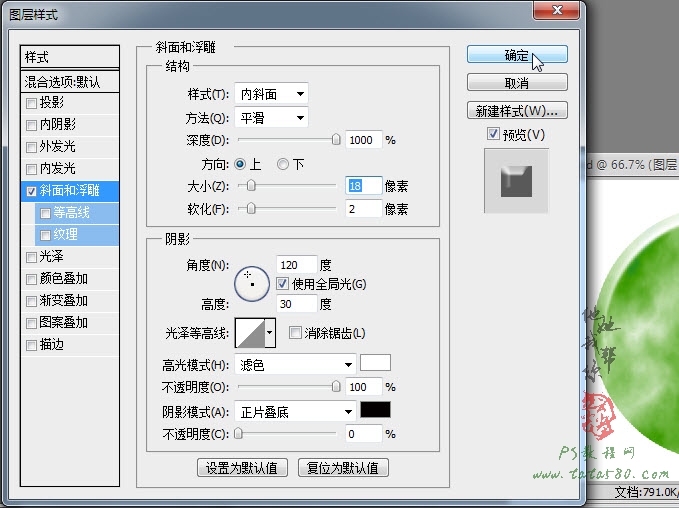Select the 上 direction radio button

[x=240, y=164]
